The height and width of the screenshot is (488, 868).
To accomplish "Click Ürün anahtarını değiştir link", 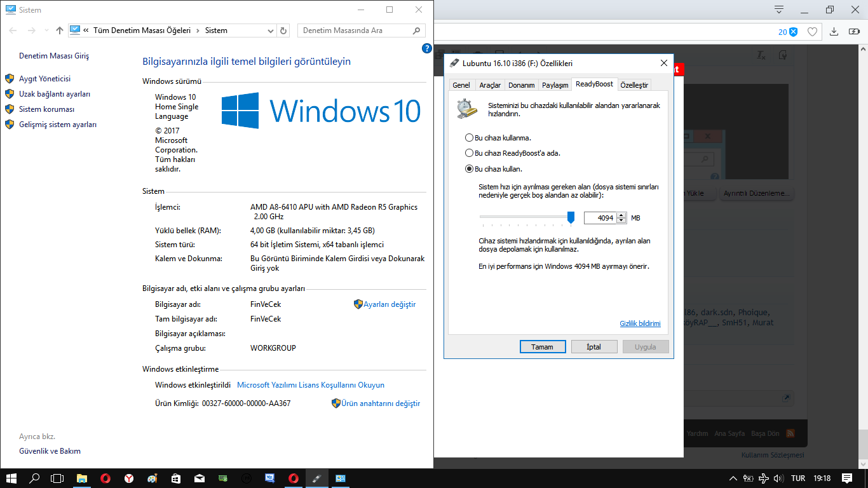I will (381, 403).
